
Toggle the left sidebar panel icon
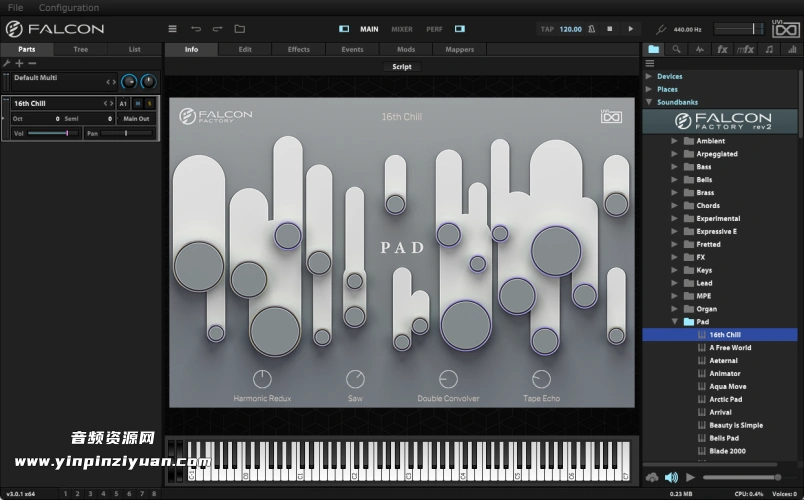[344, 29]
